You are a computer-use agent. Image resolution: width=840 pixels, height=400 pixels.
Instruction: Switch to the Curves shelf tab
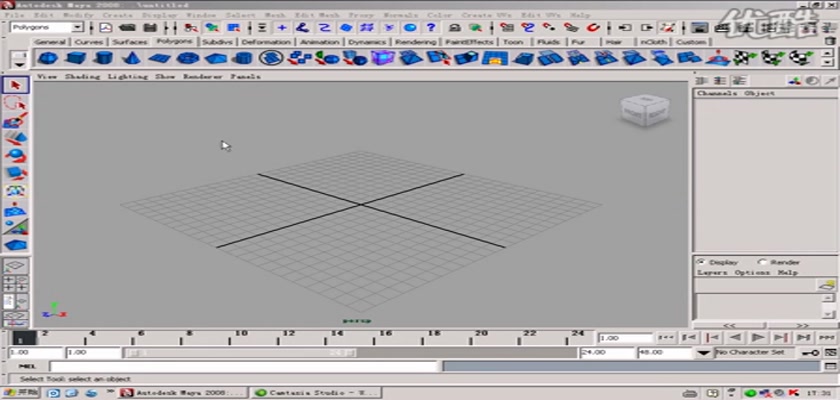[x=88, y=42]
